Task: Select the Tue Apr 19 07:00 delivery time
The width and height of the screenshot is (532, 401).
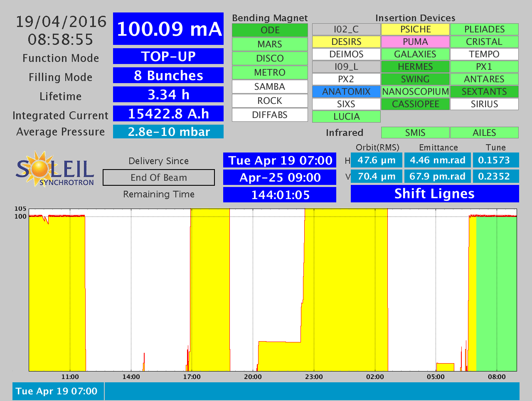Action: (280, 160)
